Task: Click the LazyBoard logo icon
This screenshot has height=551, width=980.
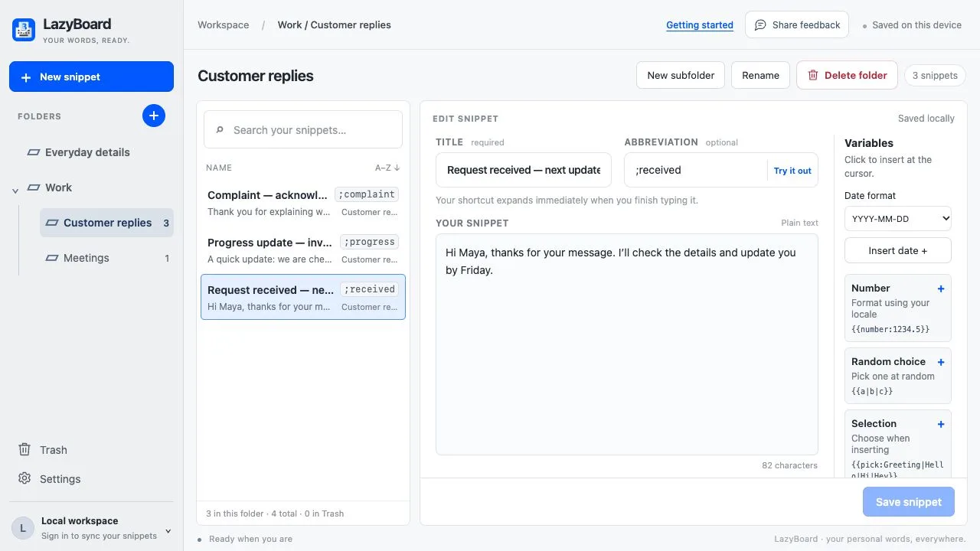Action: [x=24, y=30]
